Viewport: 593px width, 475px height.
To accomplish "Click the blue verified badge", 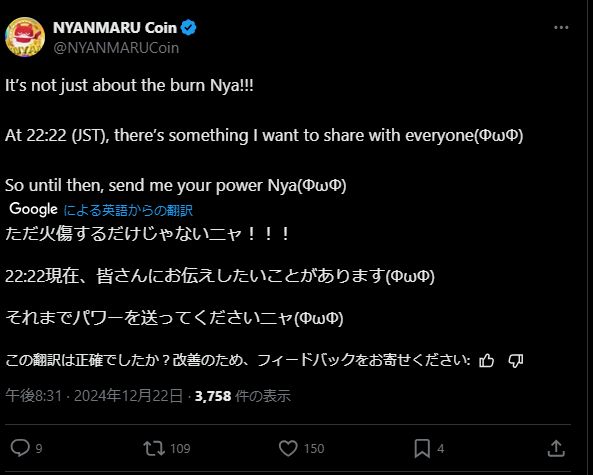I will [x=188, y=28].
